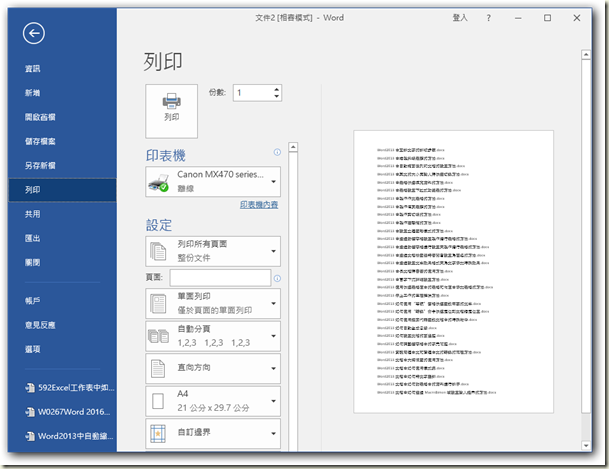Expand the 直向方向 dropdown arrow
The image size is (609, 469).
273,368
